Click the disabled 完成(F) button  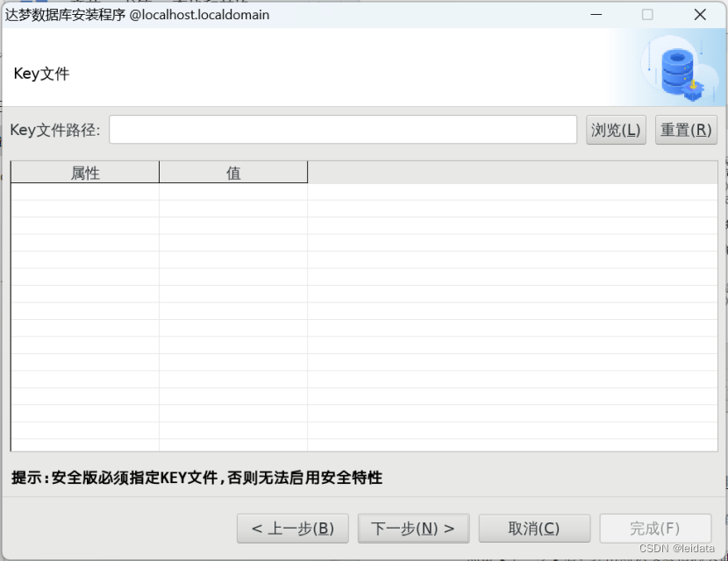pos(655,528)
